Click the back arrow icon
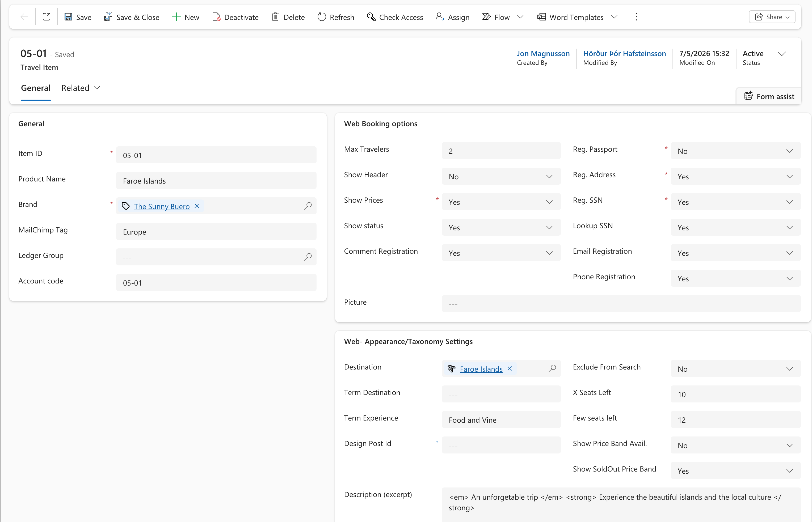The image size is (812, 522). pyautogui.click(x=24, y=17)
